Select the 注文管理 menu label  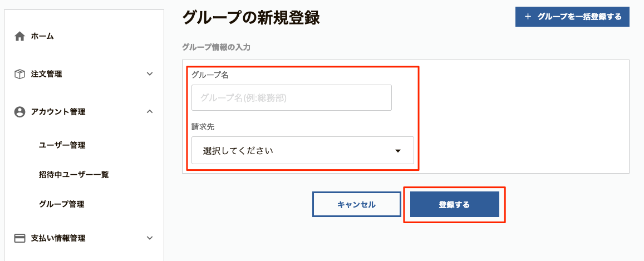[46, 74]
